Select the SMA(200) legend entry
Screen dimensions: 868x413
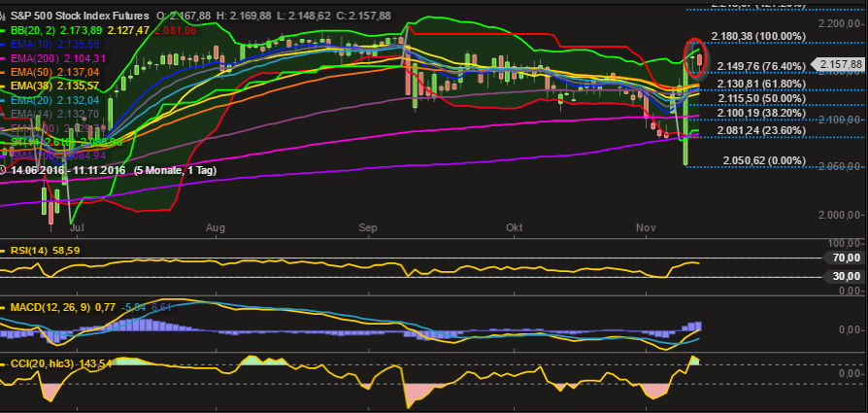pyautogui.click(x=58, y=156)
